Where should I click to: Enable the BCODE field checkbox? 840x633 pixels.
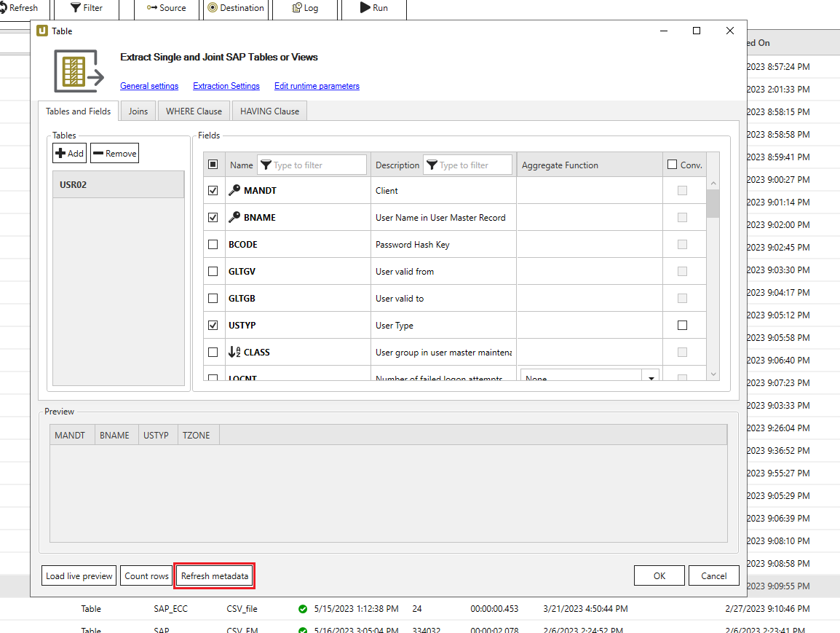[213, 244]
